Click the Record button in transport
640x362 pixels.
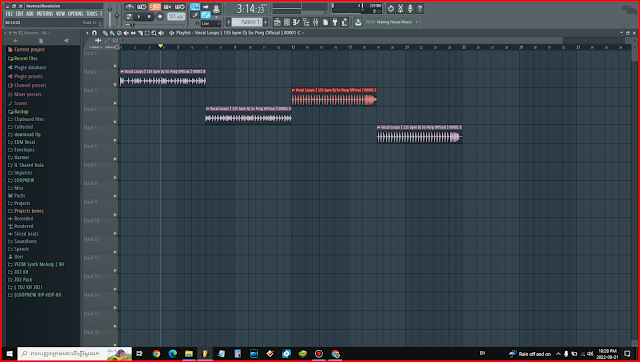(x=160, y=17)
